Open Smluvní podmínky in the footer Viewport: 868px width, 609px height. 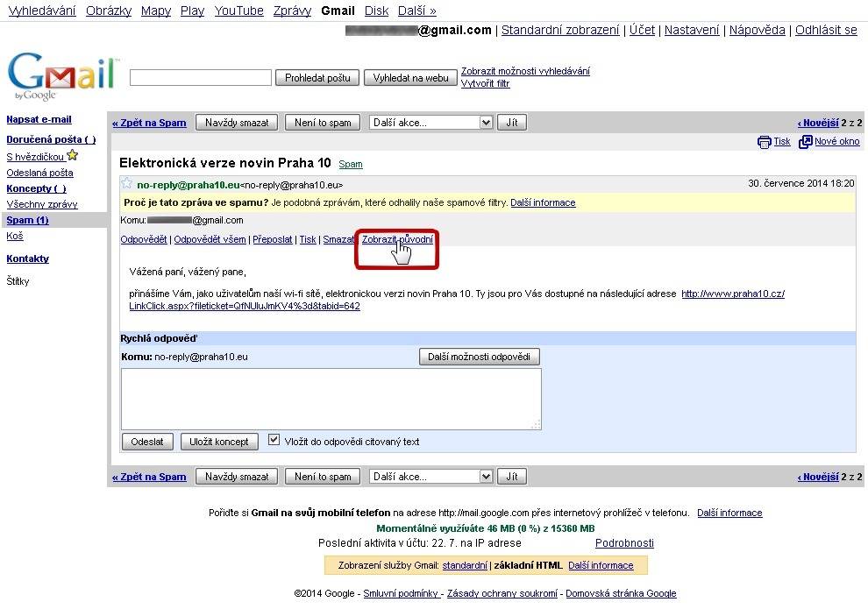tap(401, 593)
